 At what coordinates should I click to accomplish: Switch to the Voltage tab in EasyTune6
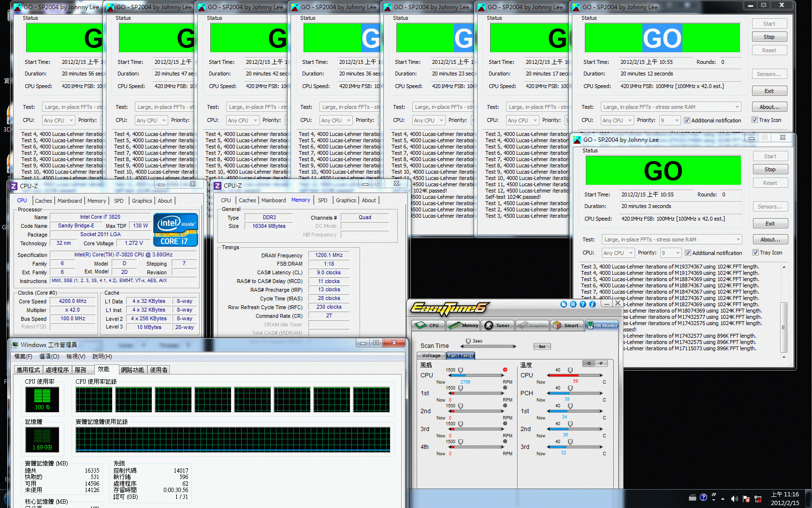[431, 355]
